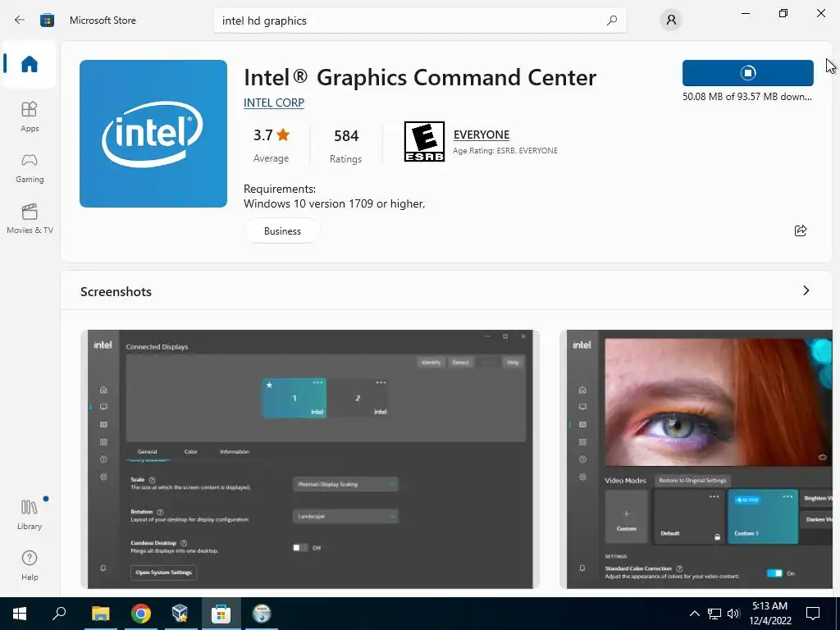Open the clock showing 5:13 AM
The height and width of the screenshot is (630, 840).
(x=769, y=614)
